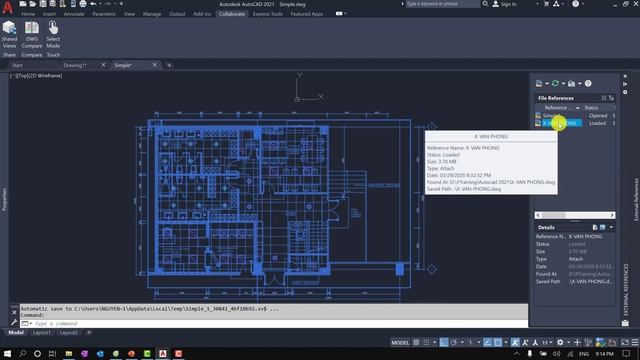Switch to the Layout1 tab
This screenshot has height=360, width=640.
(x=42, y=333)
